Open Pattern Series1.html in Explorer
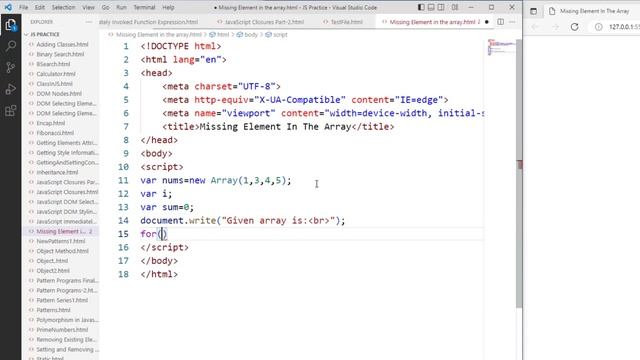 [62, 300]
